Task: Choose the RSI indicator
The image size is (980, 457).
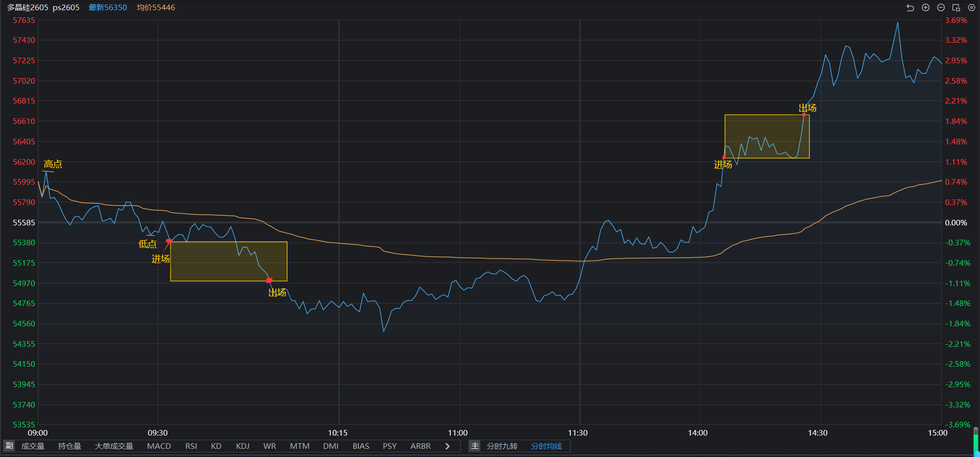Action: point(191,446)
